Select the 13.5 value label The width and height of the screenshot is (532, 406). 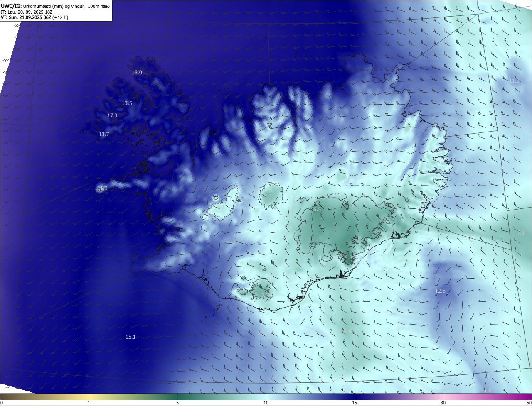pos(127,103)
